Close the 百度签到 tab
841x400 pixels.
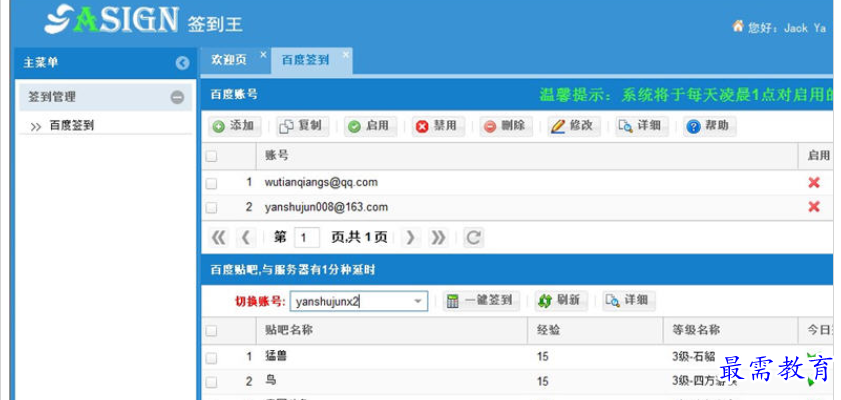(346, 54)
